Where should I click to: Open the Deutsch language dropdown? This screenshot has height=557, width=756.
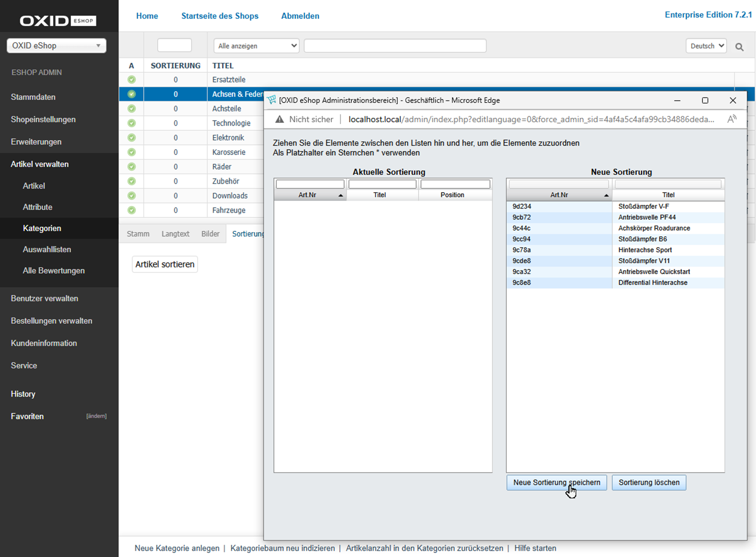706,46
